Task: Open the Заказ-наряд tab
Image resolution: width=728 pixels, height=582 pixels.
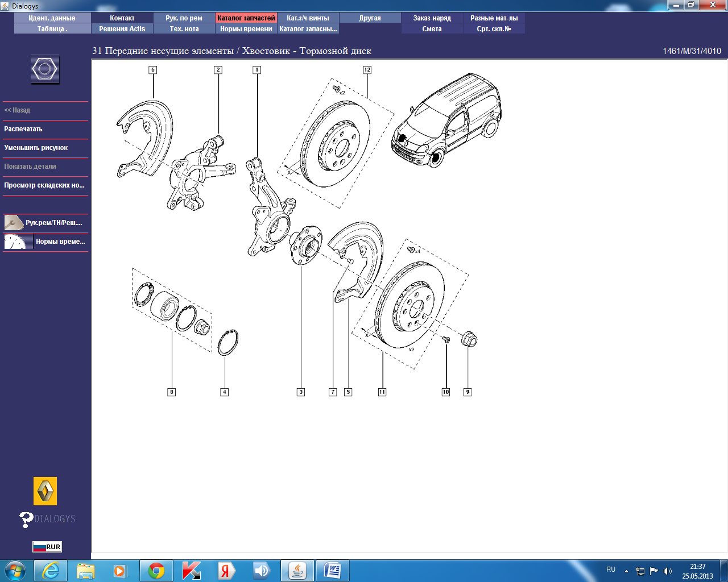Action: click(x=432, y=18)
